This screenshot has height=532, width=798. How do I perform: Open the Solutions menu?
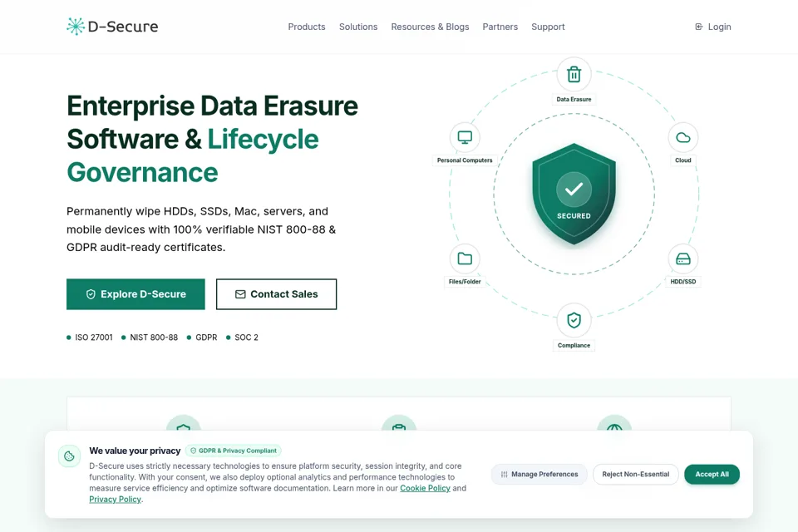[x=358, y=27]
